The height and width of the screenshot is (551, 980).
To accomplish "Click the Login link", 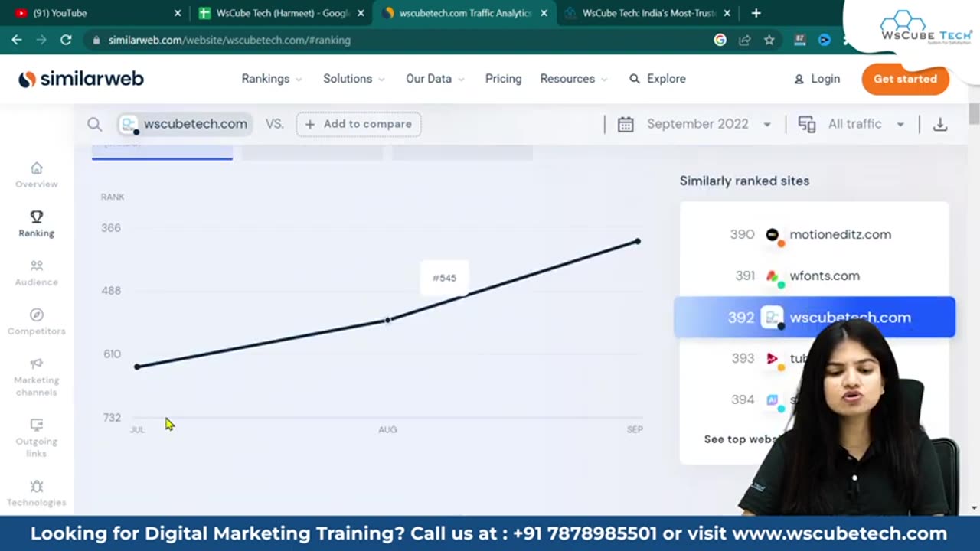I will coord(825,79).
